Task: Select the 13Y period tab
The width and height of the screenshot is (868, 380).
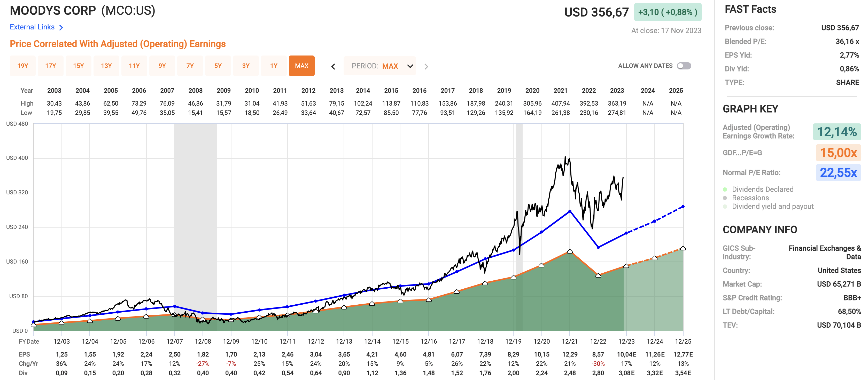Action: pos(106,66)
